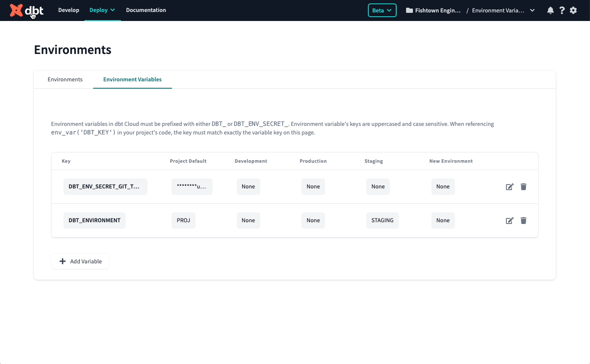Click the masked secret value field
This screenshot has width=590, height=364.
point(192,187)
